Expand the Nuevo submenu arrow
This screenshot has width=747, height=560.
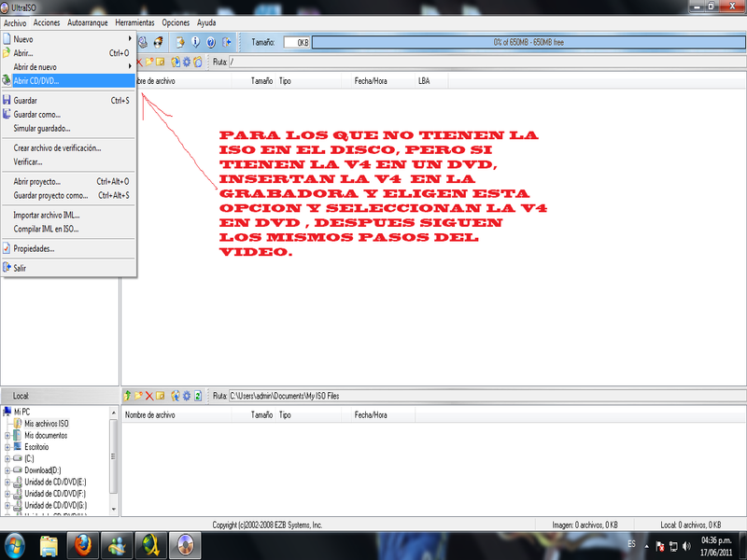point(130,38)
